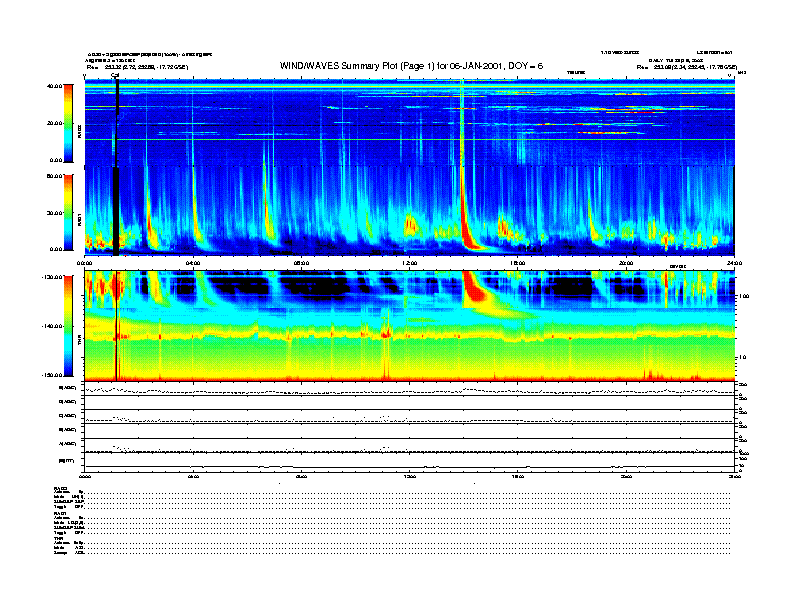
Task: Click the horizontal green line in the RAD2 spectrogram
Action: [409, 140]
